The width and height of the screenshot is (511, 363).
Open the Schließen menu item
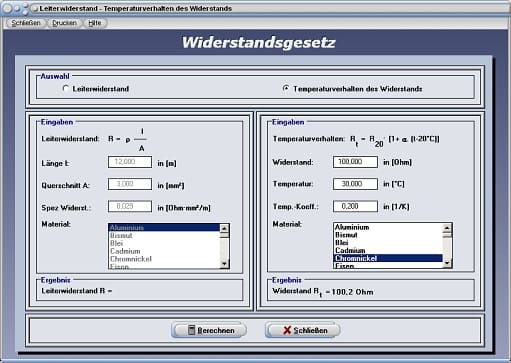tap(26, 23)
